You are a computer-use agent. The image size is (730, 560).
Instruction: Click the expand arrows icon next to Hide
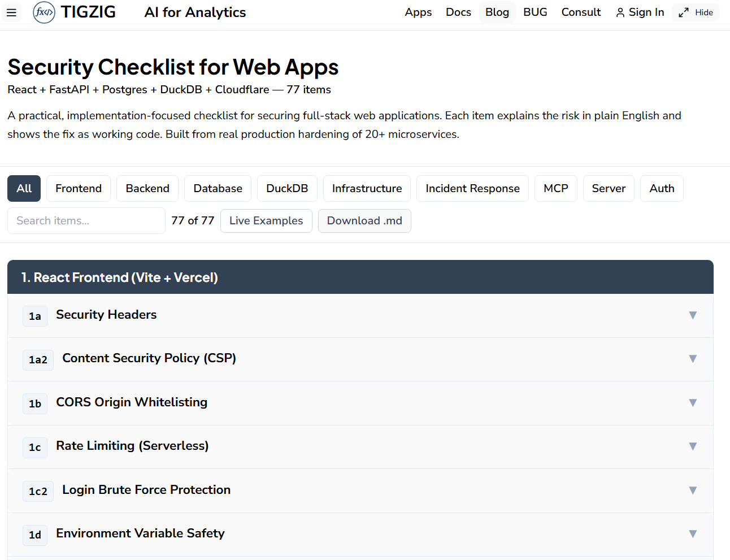(683, 12)
